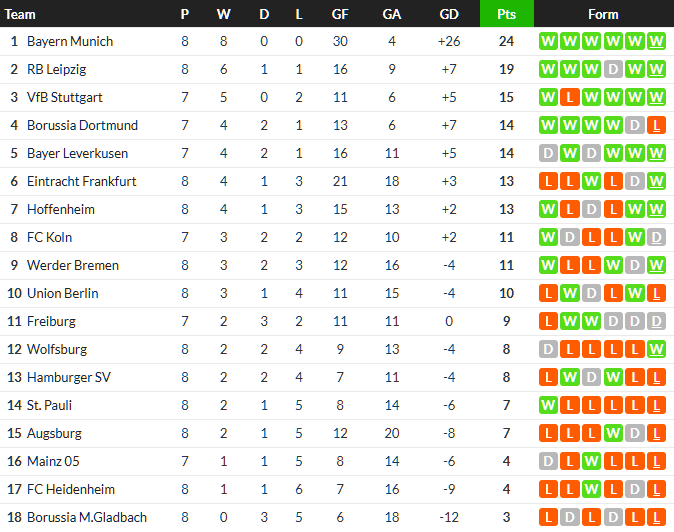Click the draw badge in Mainz 05's form

[547, 461]
